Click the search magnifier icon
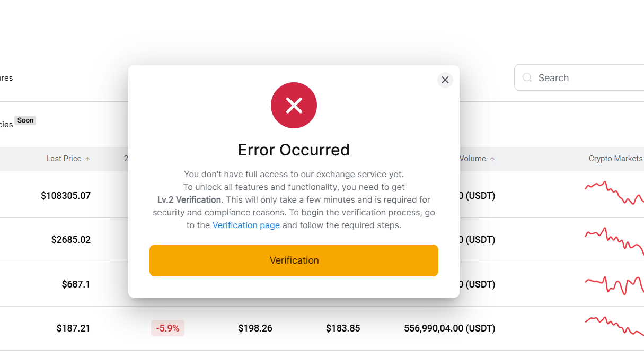Screen dimensions: 644x357 point(527,78)
